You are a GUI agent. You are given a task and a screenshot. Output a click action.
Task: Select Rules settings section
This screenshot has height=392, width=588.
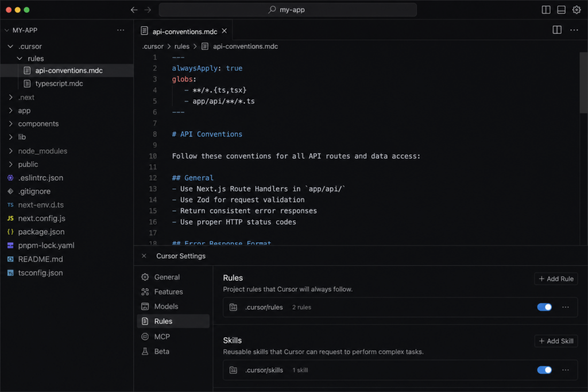pyautogui.click(x=173, y=321)
